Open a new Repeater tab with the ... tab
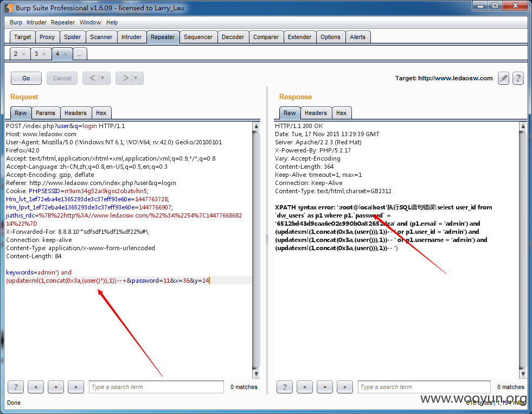This screenshot has width=532, height=414. click(79, 54)
